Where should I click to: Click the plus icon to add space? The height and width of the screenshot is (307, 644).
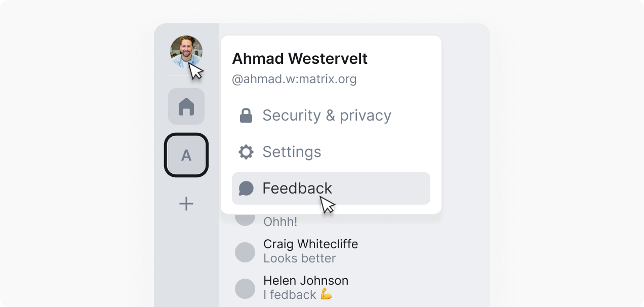[186, 204]
